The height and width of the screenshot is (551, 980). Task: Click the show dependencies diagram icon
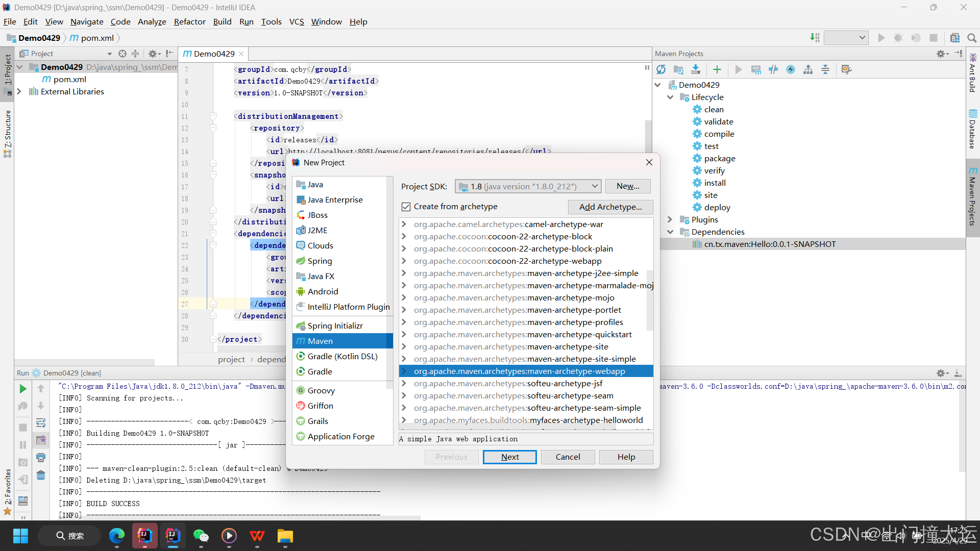(x=808, y=69)
